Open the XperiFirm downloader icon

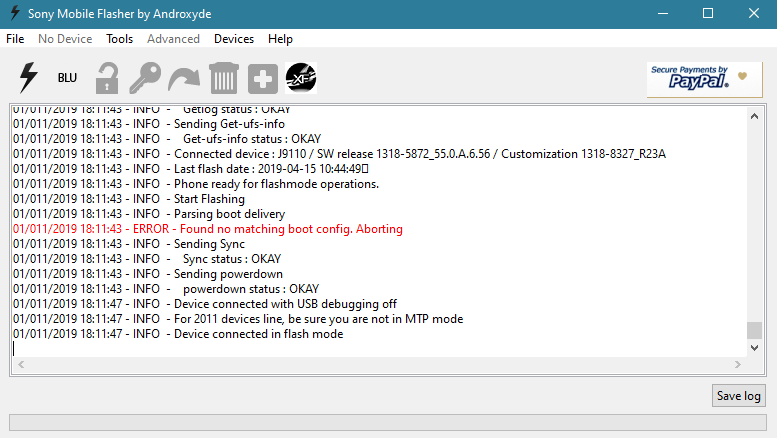(x=301, y=78)
